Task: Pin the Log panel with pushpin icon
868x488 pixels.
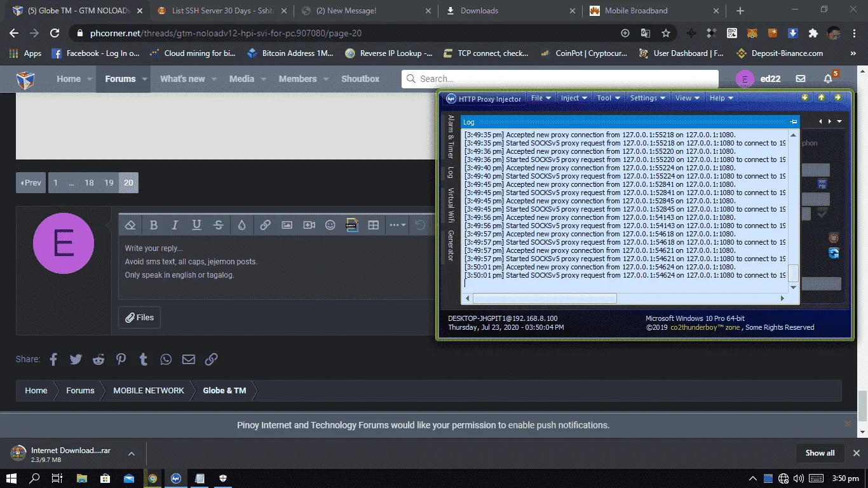Action: pos(793,121)
